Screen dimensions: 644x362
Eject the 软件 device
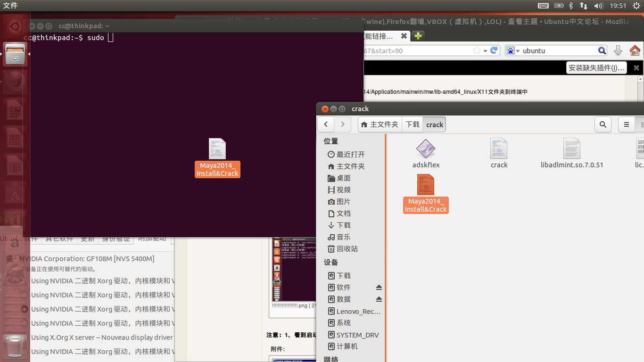pyautogui.click(x=379, y=287)
